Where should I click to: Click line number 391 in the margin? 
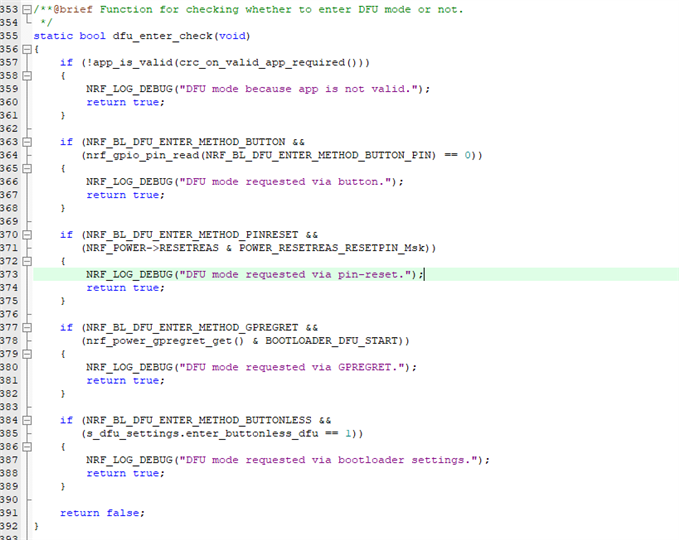click(x=9, y=513)
